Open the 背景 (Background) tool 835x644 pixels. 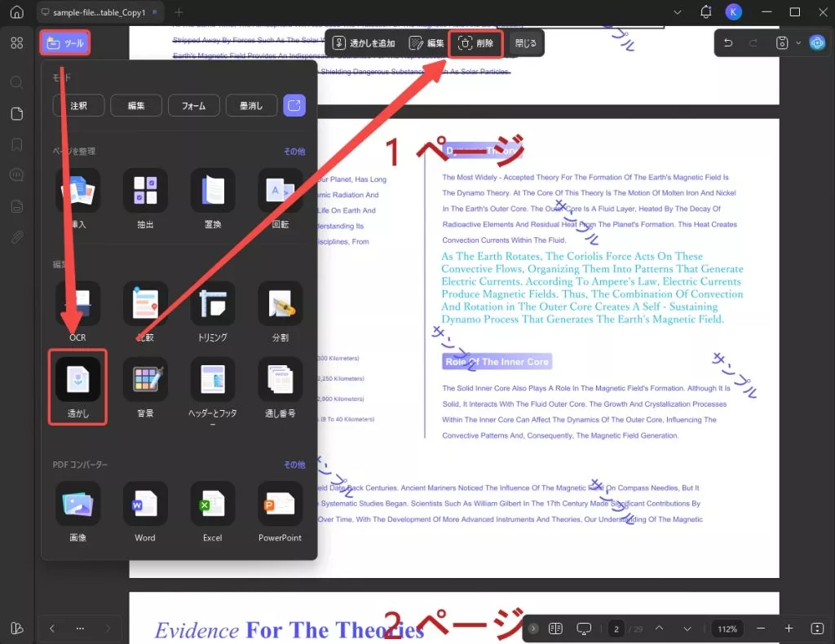pos(145,387)
